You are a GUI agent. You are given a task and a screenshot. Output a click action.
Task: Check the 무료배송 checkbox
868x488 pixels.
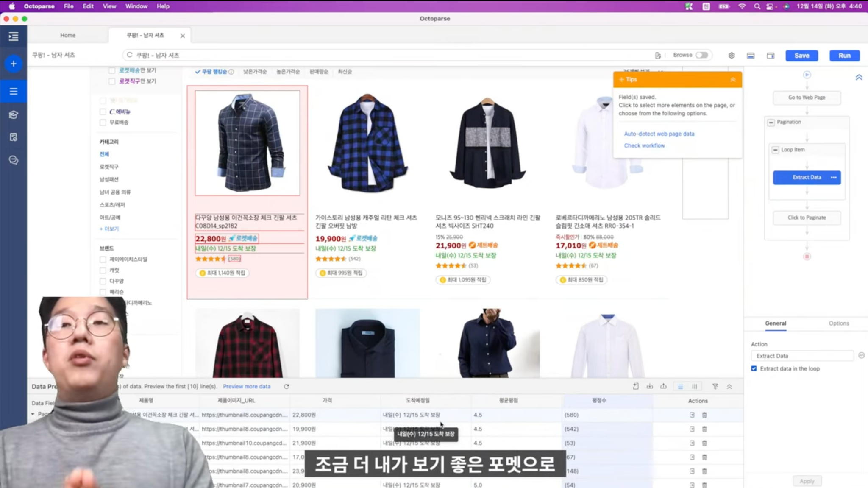[x=103, y=122]
